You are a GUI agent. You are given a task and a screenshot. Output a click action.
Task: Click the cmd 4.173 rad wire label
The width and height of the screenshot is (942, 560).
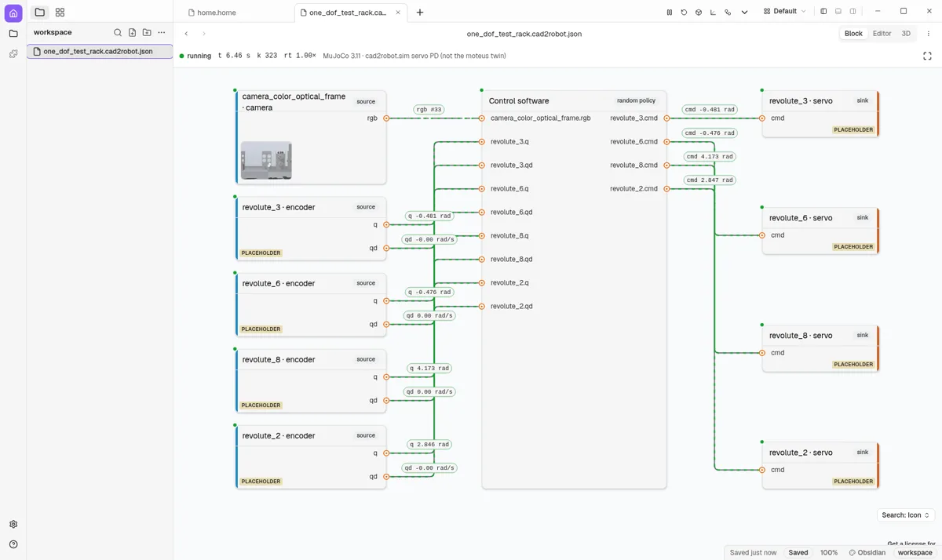[x=710, y=157]
